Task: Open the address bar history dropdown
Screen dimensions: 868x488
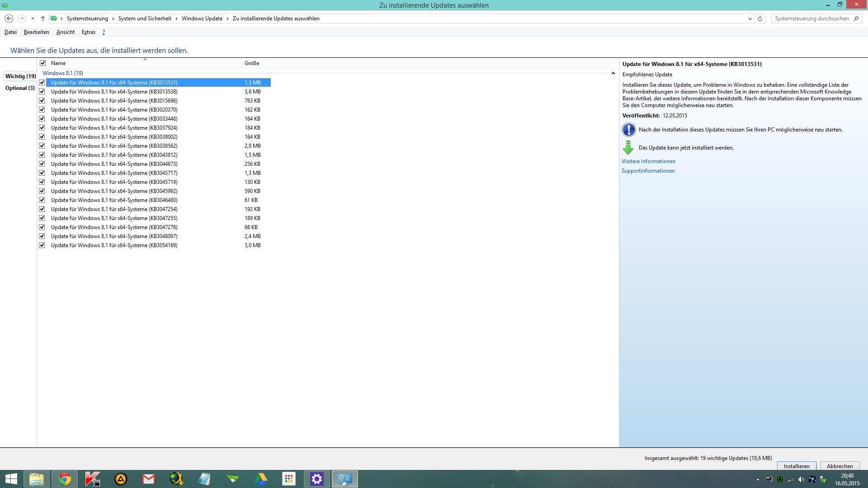Action: (x=750, y=19)
